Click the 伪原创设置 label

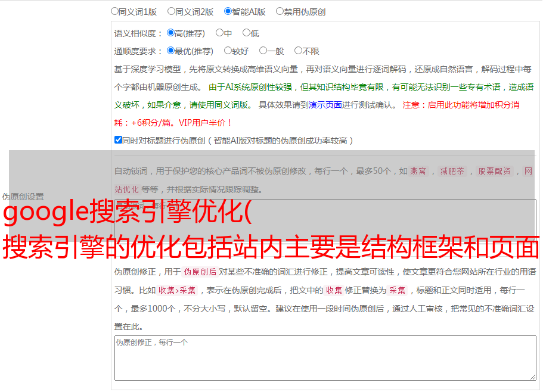click(23, 197)
